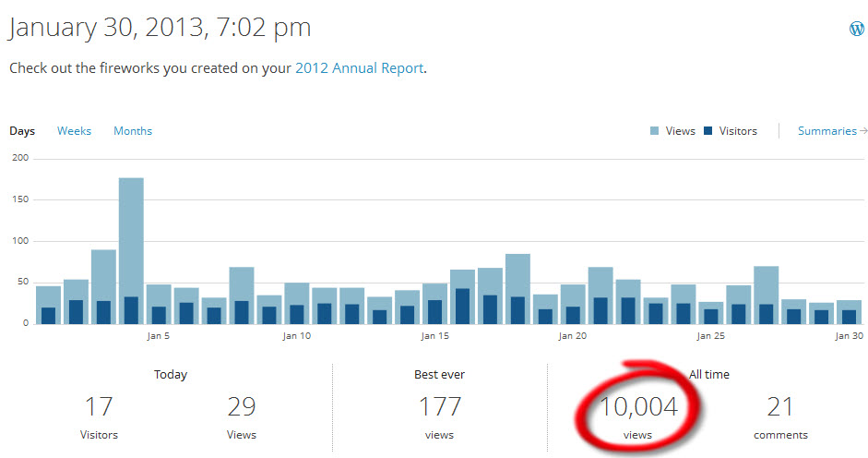Switch to the Weeks tab

point(74,131)
